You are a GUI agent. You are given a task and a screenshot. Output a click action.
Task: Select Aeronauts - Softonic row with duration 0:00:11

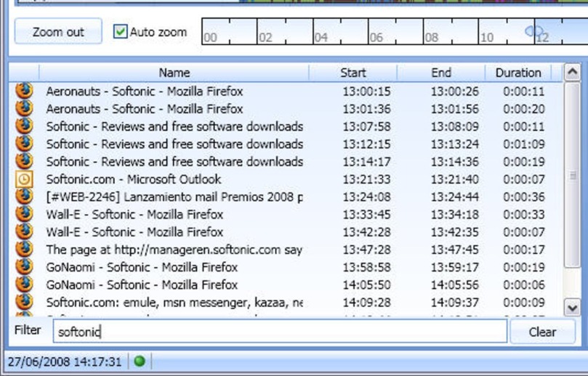[x=286, y=91]
